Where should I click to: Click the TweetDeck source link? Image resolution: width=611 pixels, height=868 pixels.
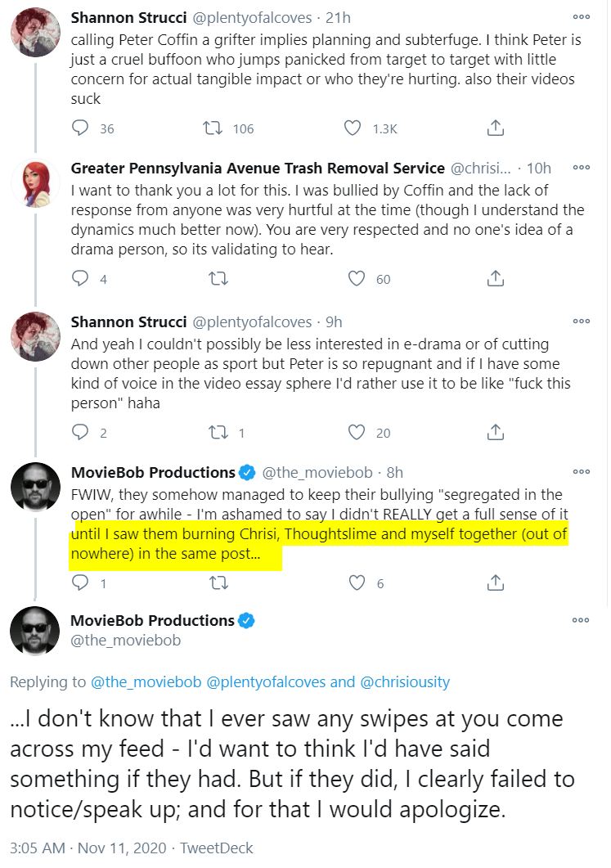pos(218,848)
